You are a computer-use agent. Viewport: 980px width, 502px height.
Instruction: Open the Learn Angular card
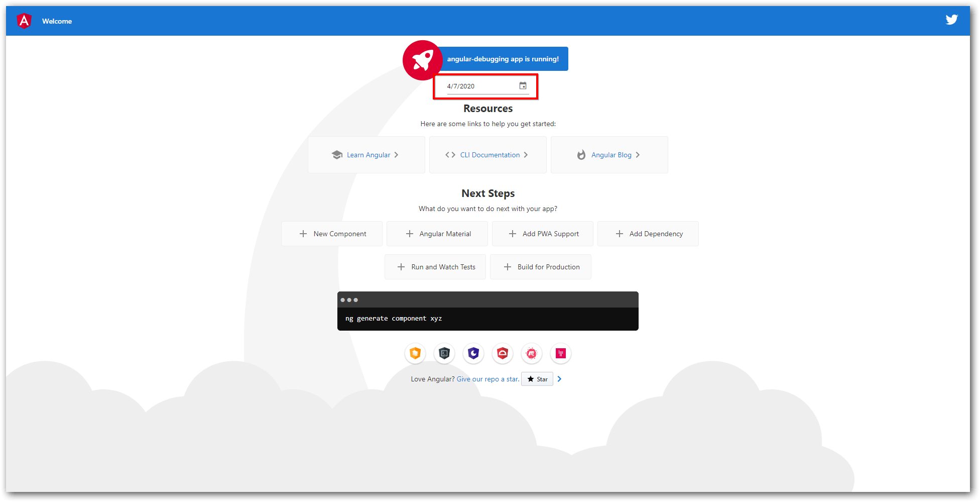click(x=366, y=155)
